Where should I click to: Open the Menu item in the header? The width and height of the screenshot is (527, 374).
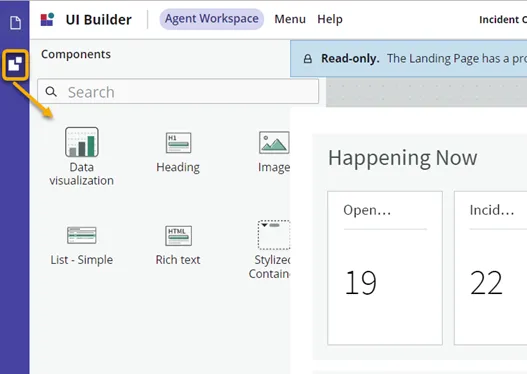tap(290, 19)
